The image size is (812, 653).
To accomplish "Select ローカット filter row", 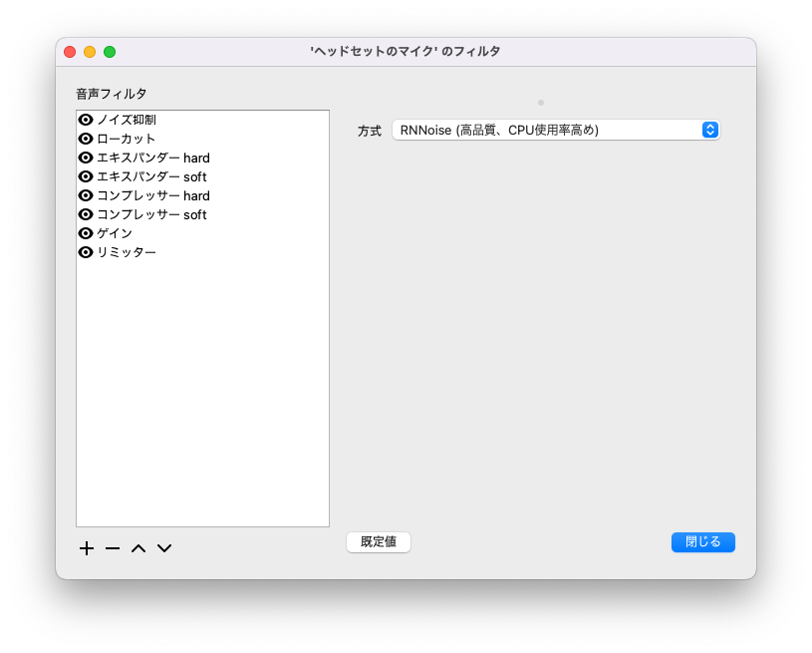I will coord(202,139).
